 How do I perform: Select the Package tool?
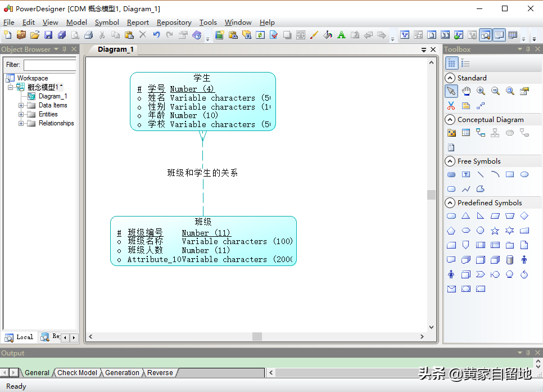point(451,133)
